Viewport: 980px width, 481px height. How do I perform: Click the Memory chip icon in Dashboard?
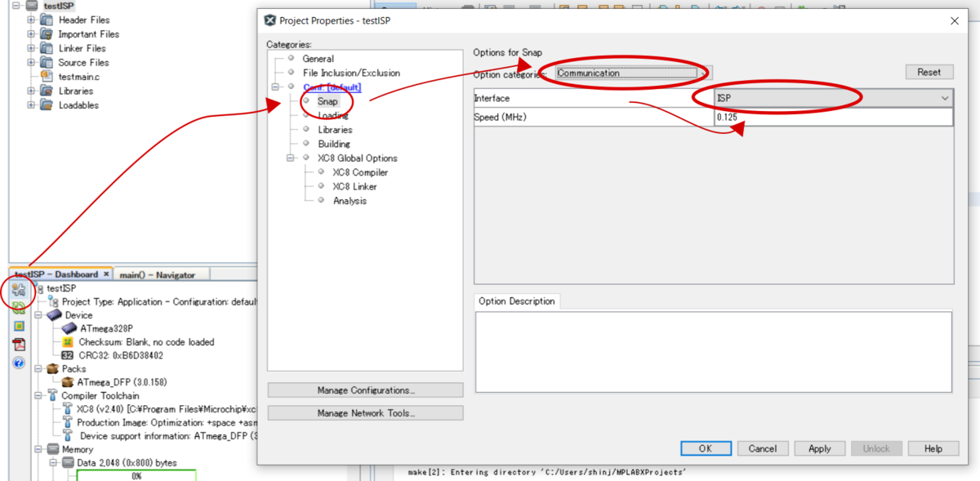tap(54, 450)
